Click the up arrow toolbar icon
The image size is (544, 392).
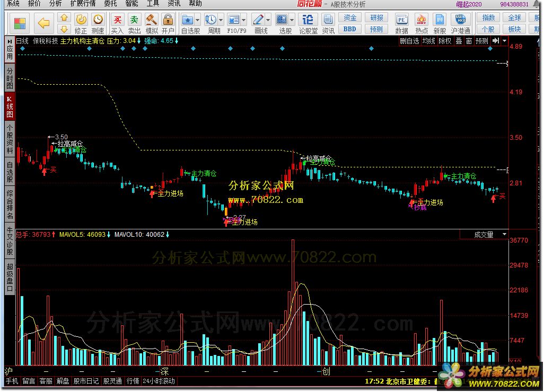(64, 17)
